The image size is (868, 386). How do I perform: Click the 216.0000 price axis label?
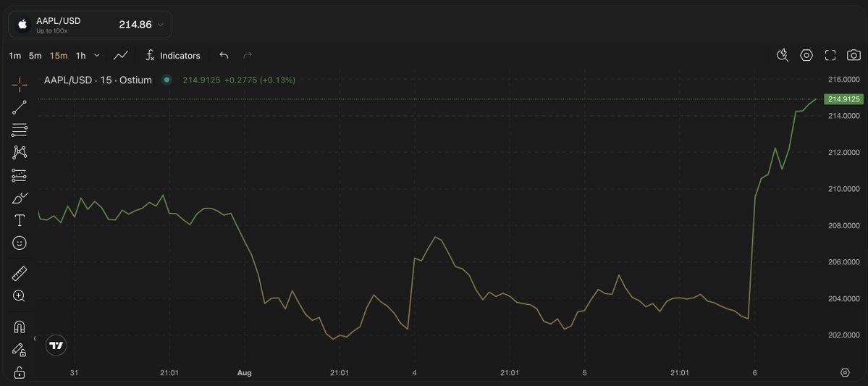click(x=843, y=80)
